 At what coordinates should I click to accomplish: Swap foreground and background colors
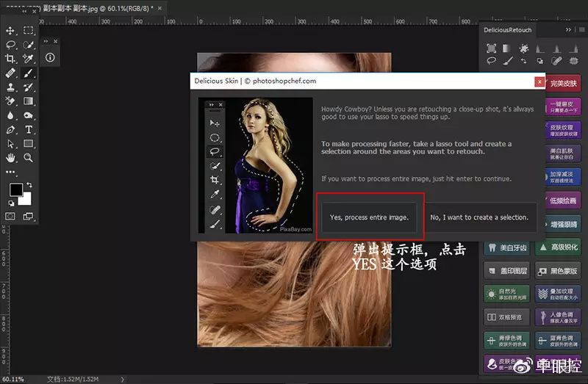click(29, 185)
